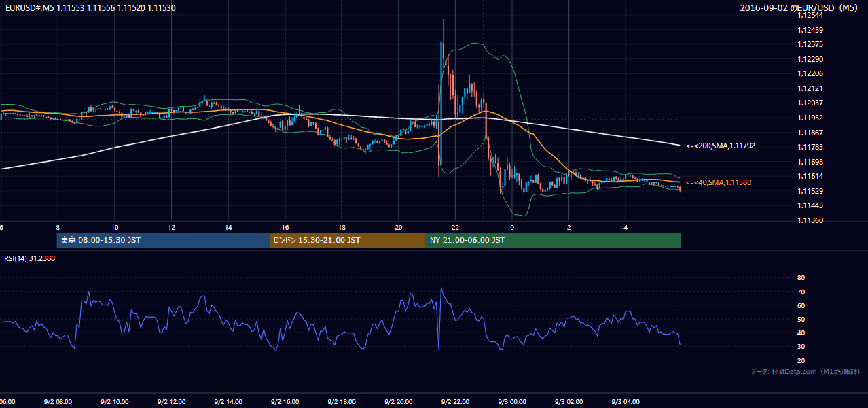Click the hour 20 tick on price chart
The width and height of the screenshot is (868, 408).
pos(398,227)
